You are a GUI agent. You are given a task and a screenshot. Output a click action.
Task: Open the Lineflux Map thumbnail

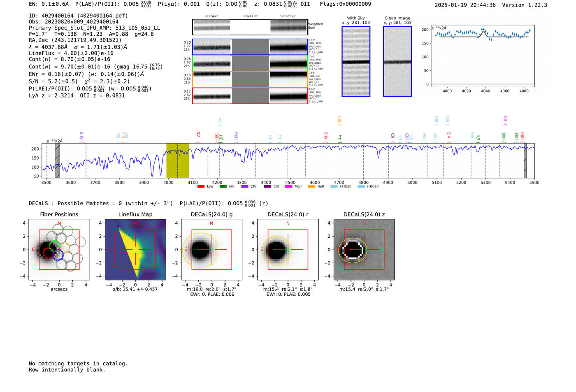click(135, 250)
